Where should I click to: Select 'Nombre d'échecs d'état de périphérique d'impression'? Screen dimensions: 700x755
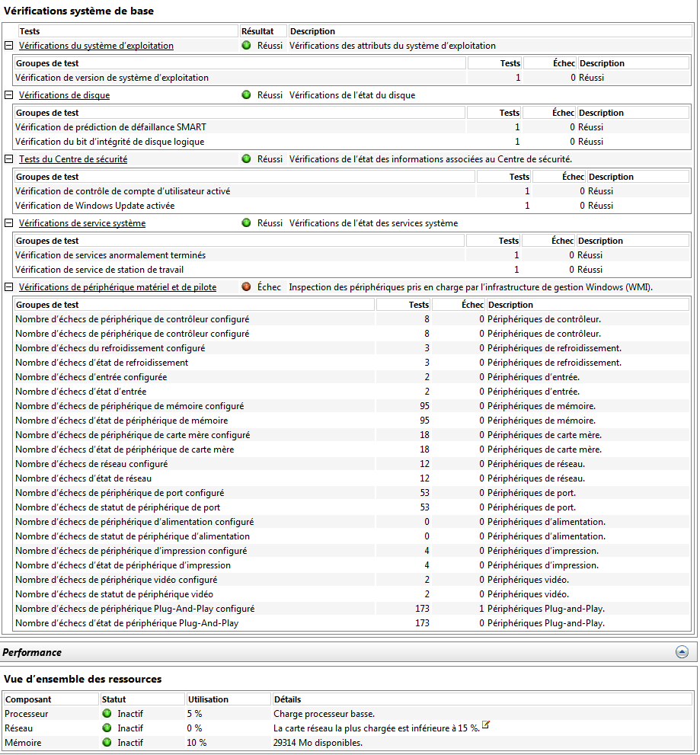coord(352,565)
